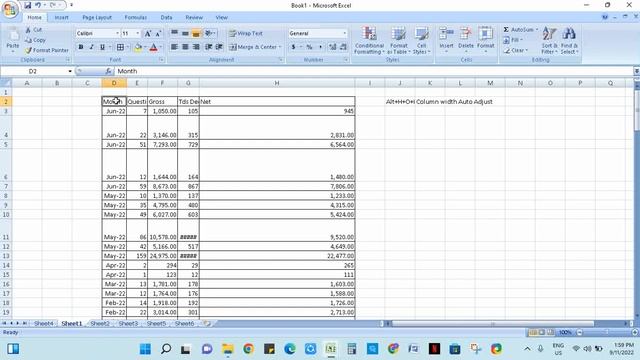The height and width of the screenshot is (360, 640).
Task: Switch to the Formulas tab
Action: [x=136, y=18]
